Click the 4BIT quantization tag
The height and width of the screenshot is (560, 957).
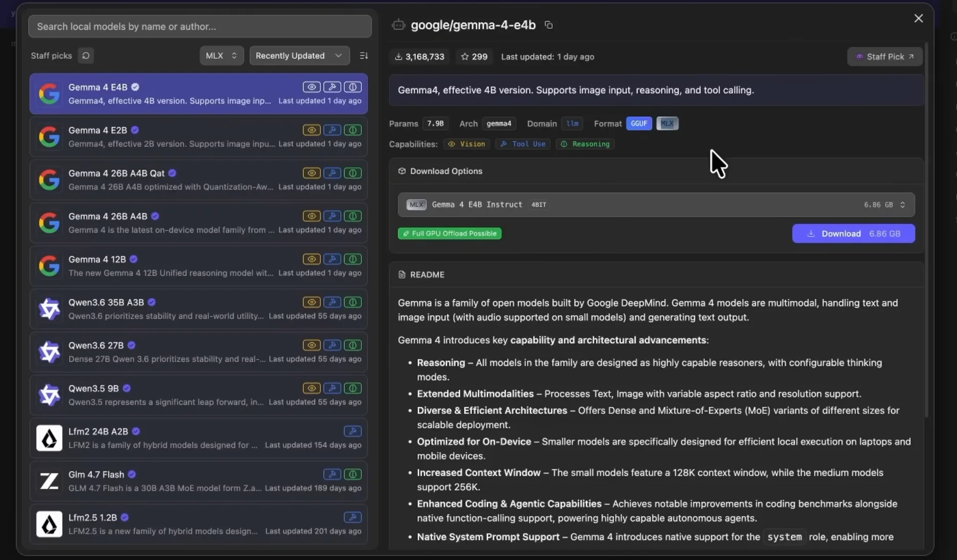[539, 204]
